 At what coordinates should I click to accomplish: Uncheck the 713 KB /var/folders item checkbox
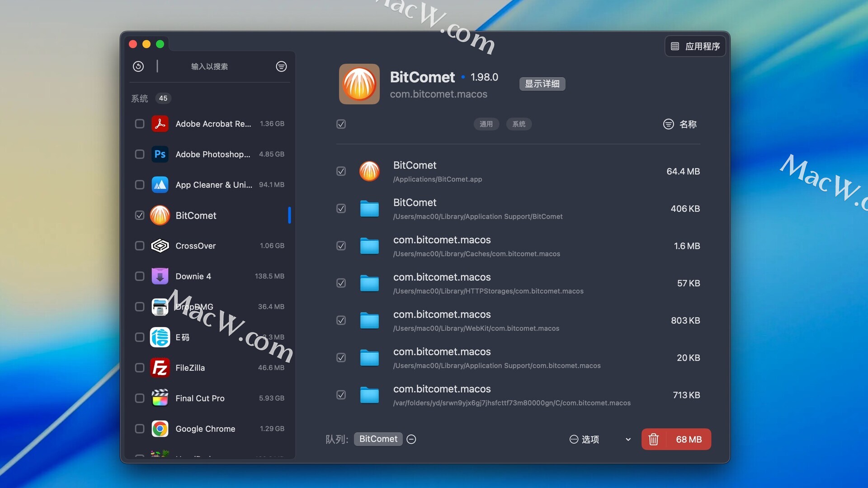click(x=341, y=395)
